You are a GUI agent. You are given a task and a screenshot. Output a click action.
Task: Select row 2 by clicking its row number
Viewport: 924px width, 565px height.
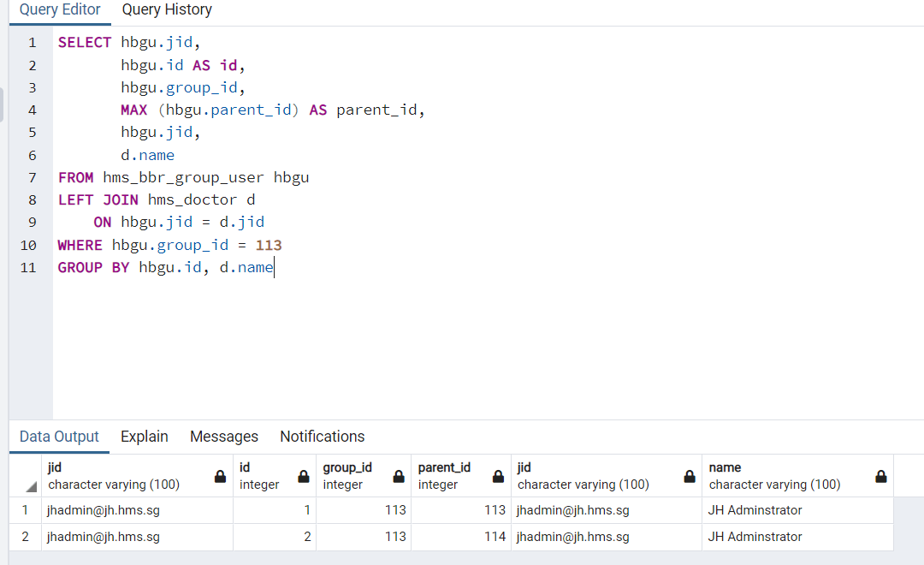click(24, 537)
